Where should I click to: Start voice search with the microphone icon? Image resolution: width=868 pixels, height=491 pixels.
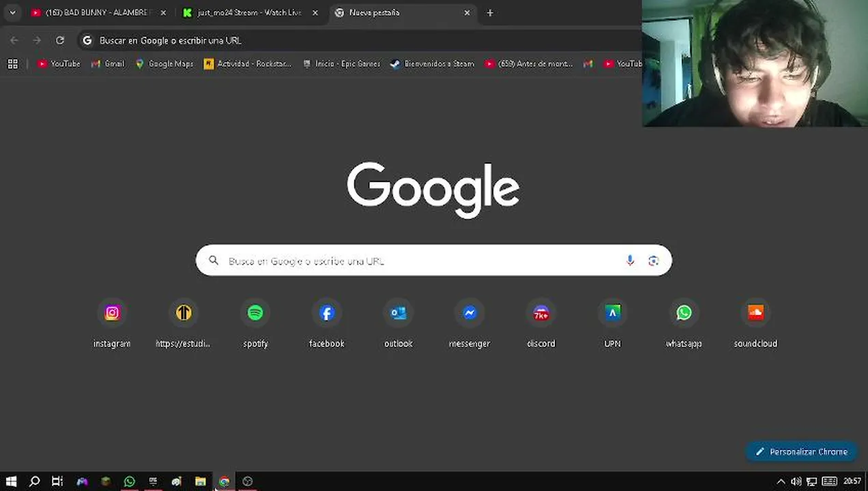pyautogui.click(x=630, y=261)
